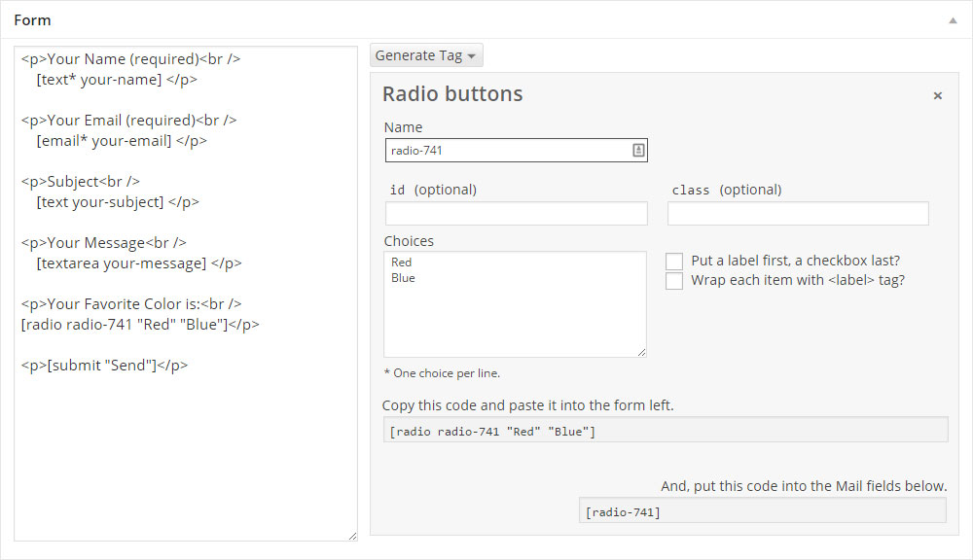
Task: Click the 'Blue' choice line
Action: [x=404, y=278]
